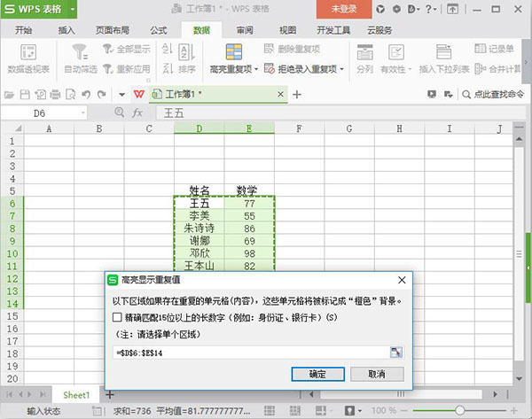Screen dimensions: 532x419
Task: Click the 高亮重复项 highlight duplicates icon
Action: 234,51
